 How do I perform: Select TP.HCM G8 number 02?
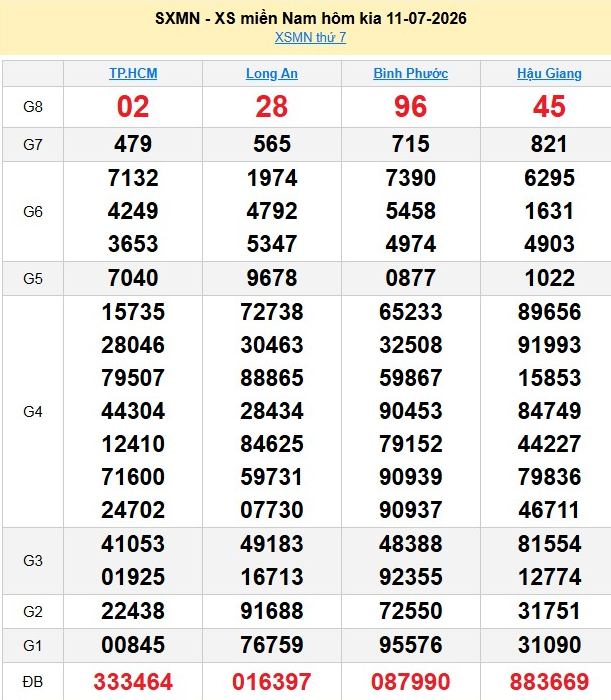point(133,107)
